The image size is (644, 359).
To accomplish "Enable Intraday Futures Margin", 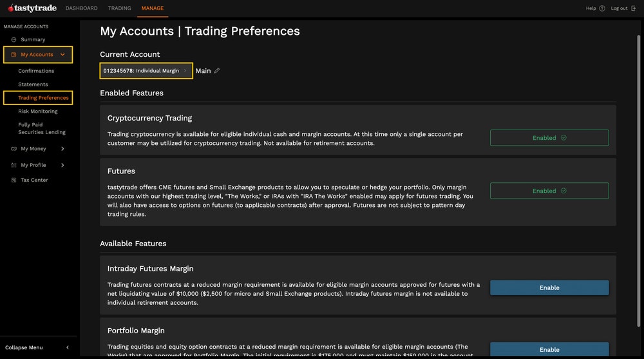I will 549,288.
